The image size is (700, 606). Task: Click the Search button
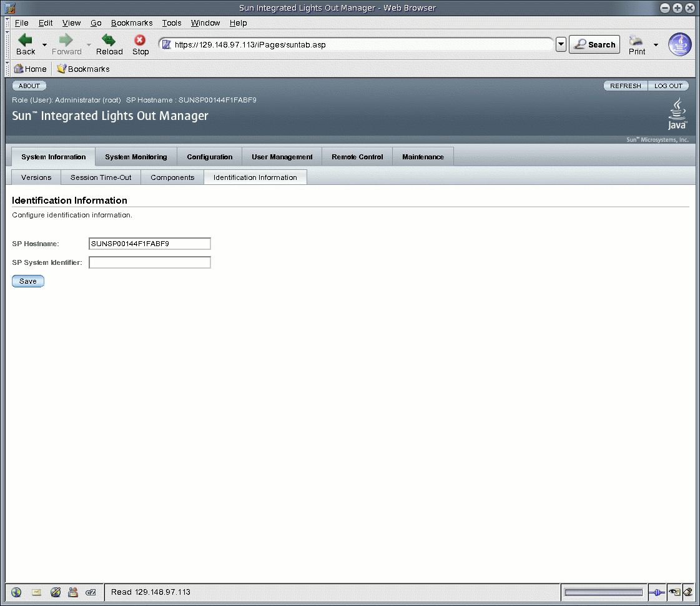point(594,44)
